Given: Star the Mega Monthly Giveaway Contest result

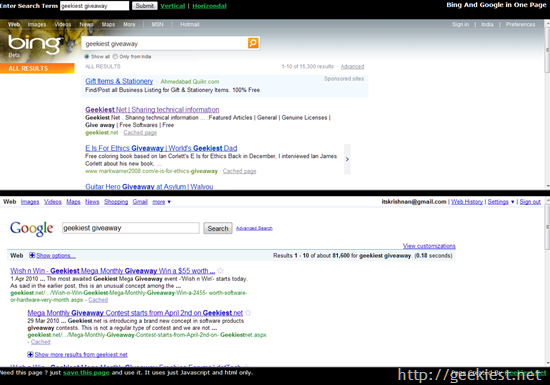Looking at the screenshot, I should pyautogui.click(x=248, y=313).
